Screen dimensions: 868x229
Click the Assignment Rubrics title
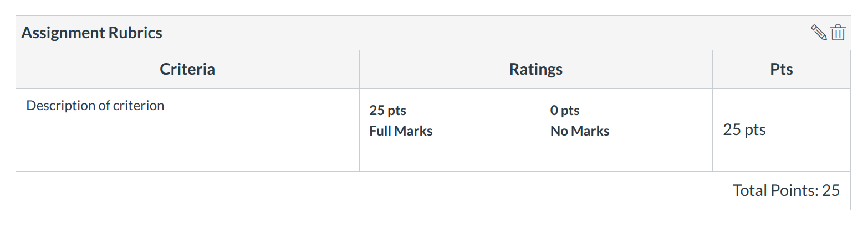91,33
